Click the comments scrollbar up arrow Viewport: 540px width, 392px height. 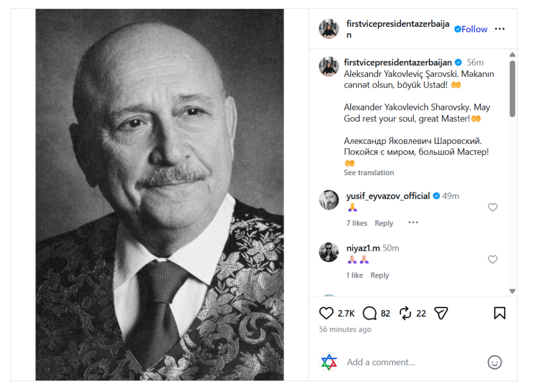[513, 55]
